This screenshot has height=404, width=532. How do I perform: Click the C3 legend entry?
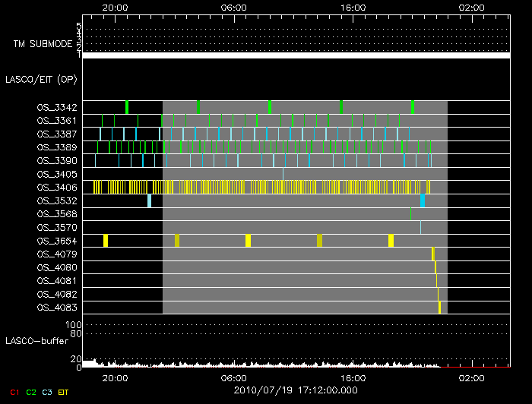coord(47,392)
